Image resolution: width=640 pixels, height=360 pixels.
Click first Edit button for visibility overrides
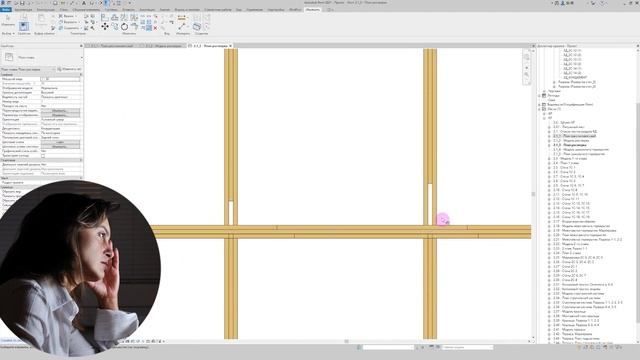pyautogui.click(x=60, y=111)
